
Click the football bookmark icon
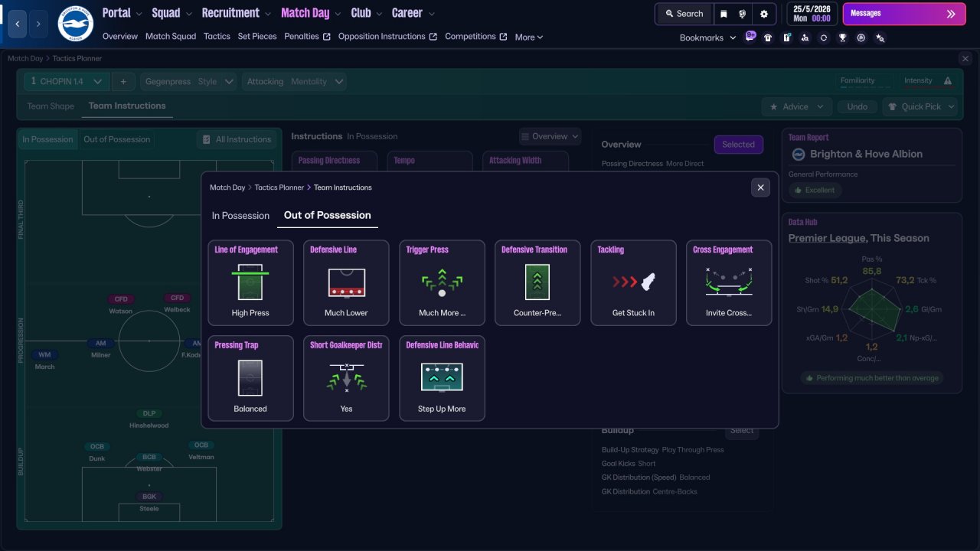click(861, 37)
